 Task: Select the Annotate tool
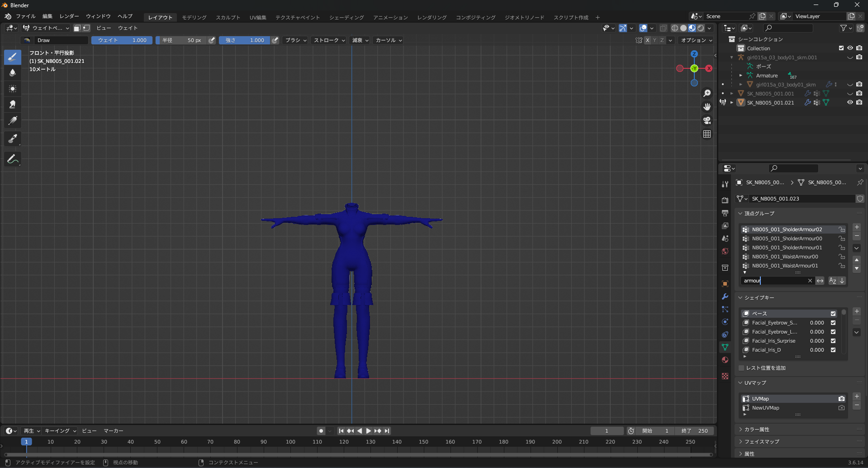point(13,159)
